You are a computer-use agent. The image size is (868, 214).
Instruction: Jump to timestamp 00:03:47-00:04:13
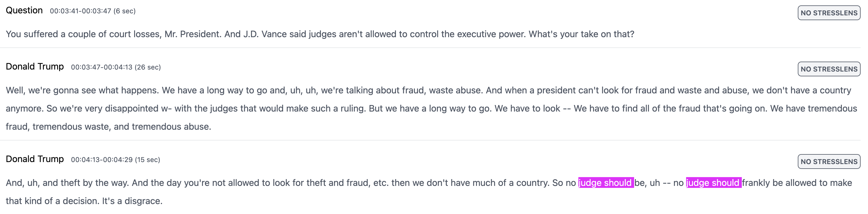(102, 67)
